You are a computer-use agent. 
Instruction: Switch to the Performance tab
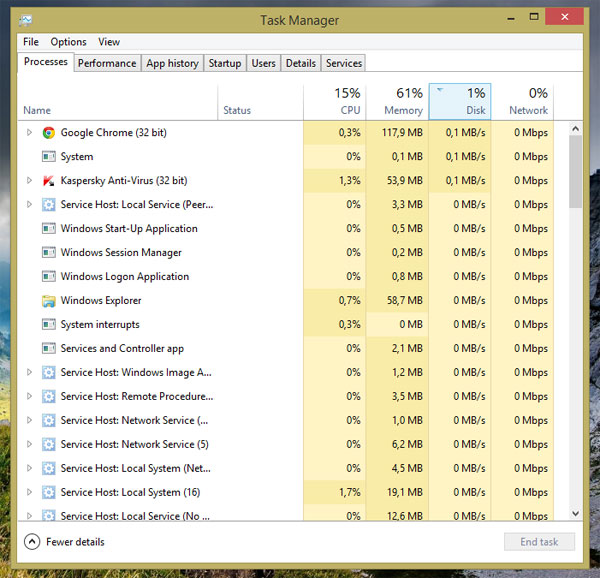click(x=107, y=63)
